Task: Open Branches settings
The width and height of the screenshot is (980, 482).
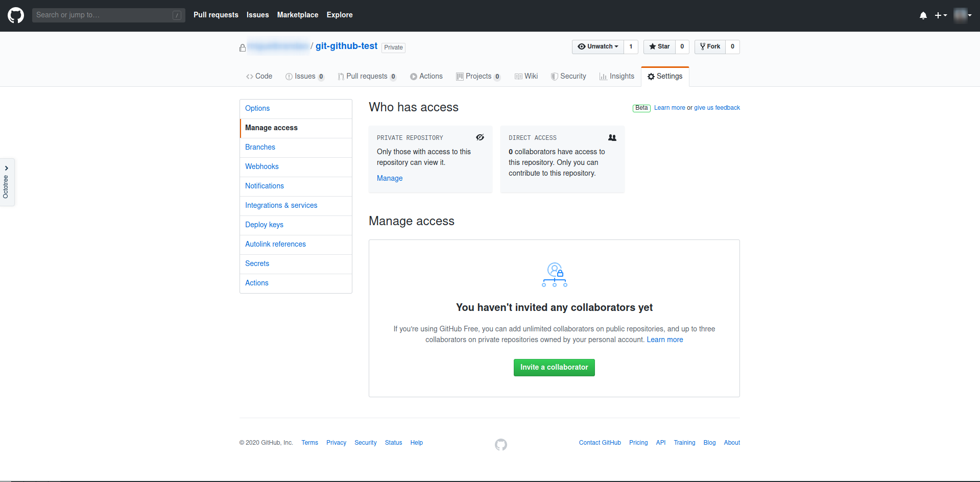Action: pyautogui.click(x=296, y=147)
